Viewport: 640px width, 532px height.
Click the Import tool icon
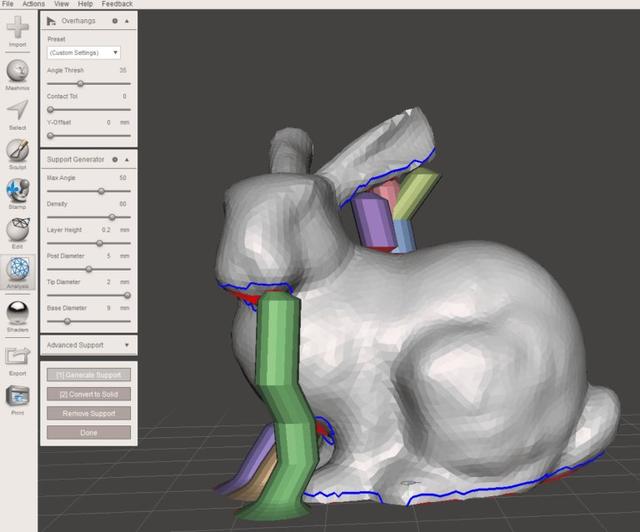(x=17, y=27)
